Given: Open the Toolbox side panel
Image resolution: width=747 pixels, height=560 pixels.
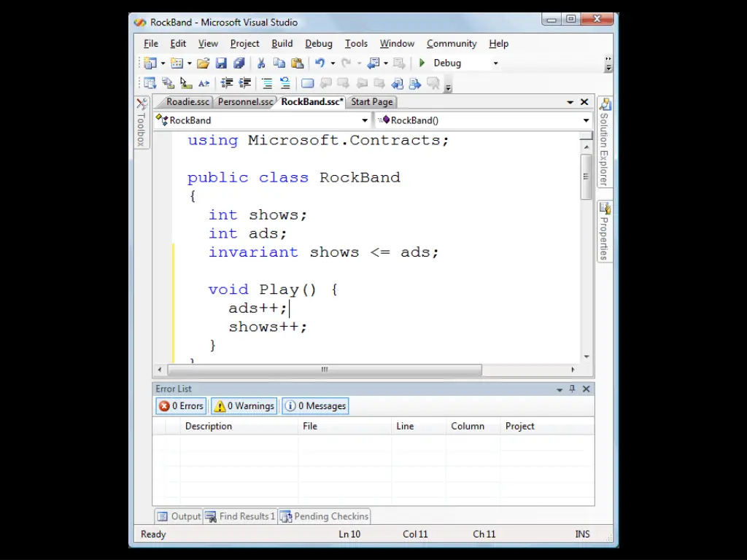Looking at the screenshot, I should point(142,122).
